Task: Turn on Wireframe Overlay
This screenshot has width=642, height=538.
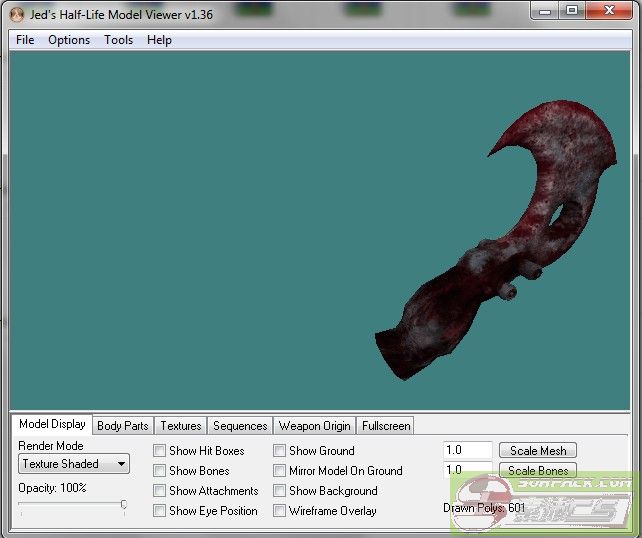Action: point(280,511)
